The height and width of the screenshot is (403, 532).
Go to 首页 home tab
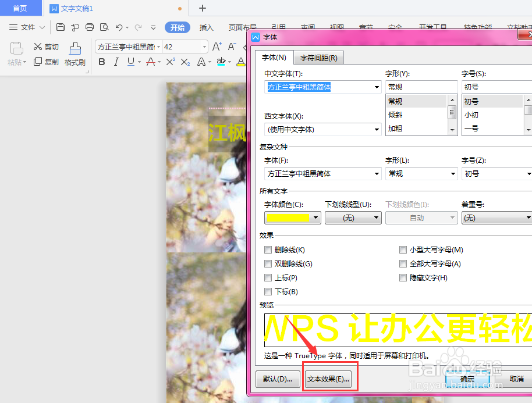[x=20, y=8]
